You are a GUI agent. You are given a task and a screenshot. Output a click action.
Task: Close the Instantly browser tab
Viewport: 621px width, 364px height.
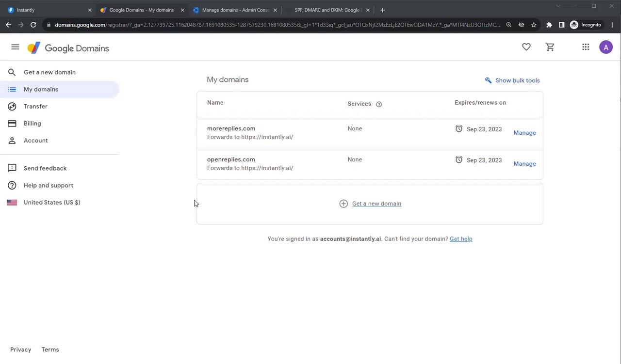[x=90, y=10]
